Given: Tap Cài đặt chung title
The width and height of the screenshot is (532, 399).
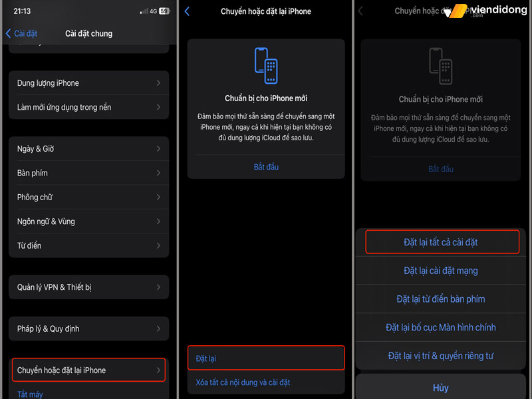Looking at the screenshot, I should pos(88,34).
